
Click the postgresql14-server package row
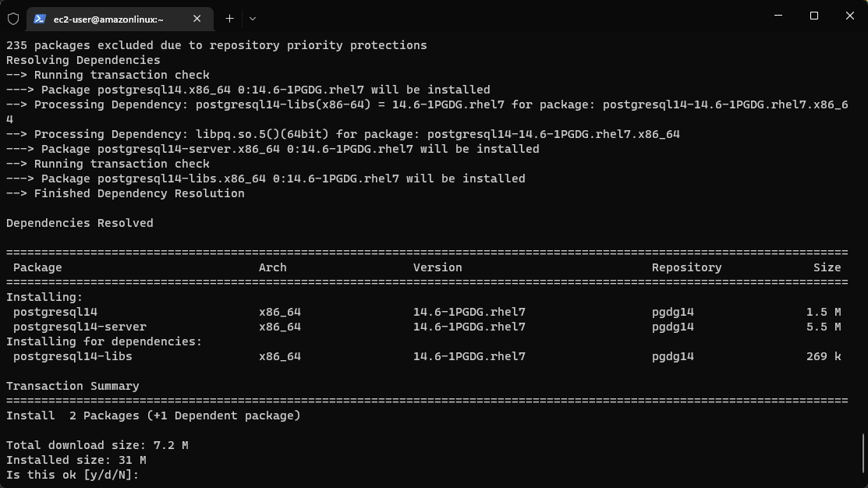point(78,327)
